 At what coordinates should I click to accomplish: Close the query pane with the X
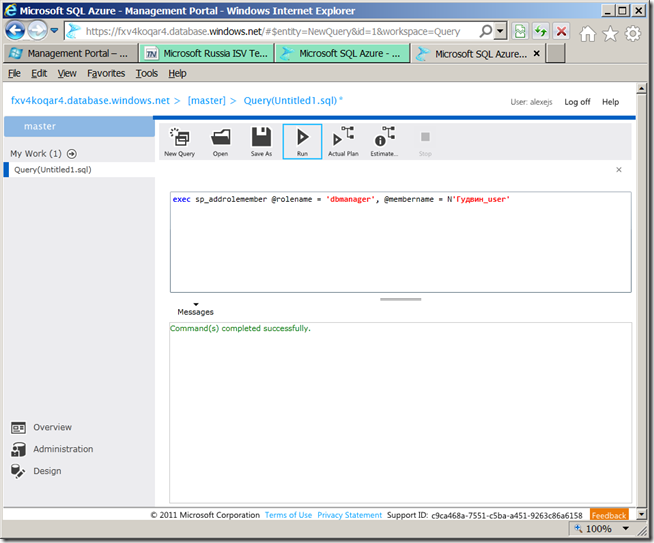[x=619, y=169]
